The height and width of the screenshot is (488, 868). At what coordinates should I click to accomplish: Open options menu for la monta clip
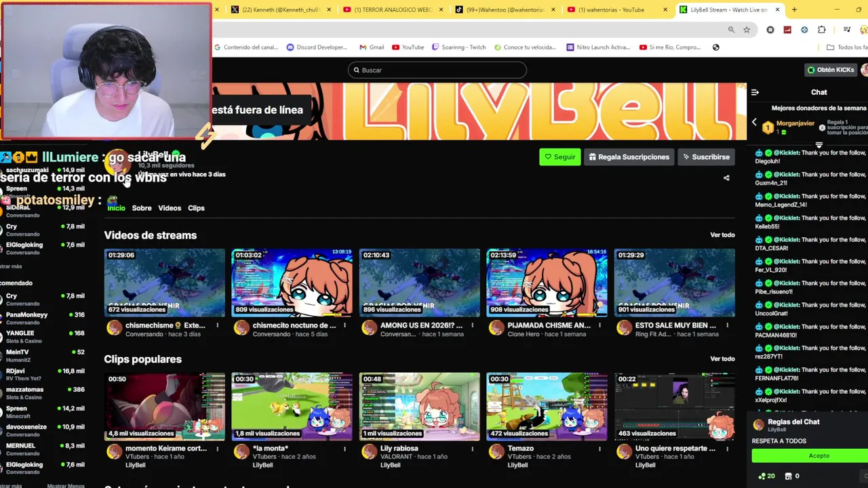point(344,449)
